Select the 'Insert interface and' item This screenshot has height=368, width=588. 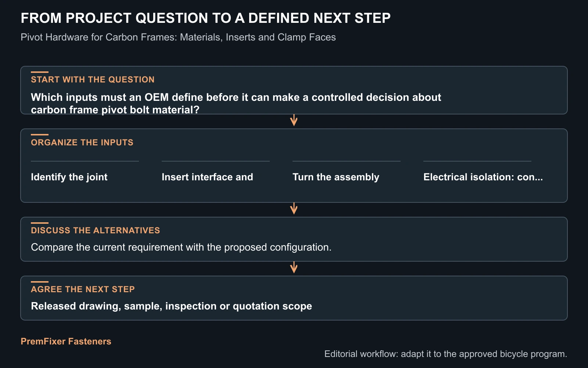[207, 177]
